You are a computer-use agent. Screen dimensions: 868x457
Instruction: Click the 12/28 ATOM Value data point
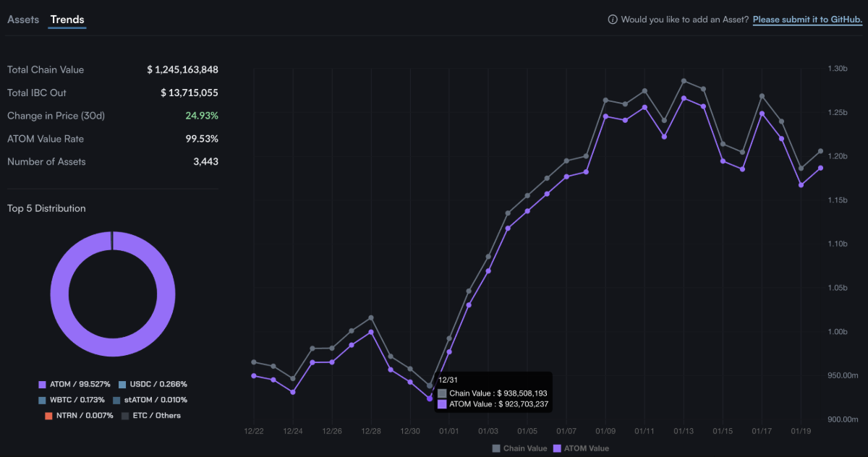click(371, 332)
